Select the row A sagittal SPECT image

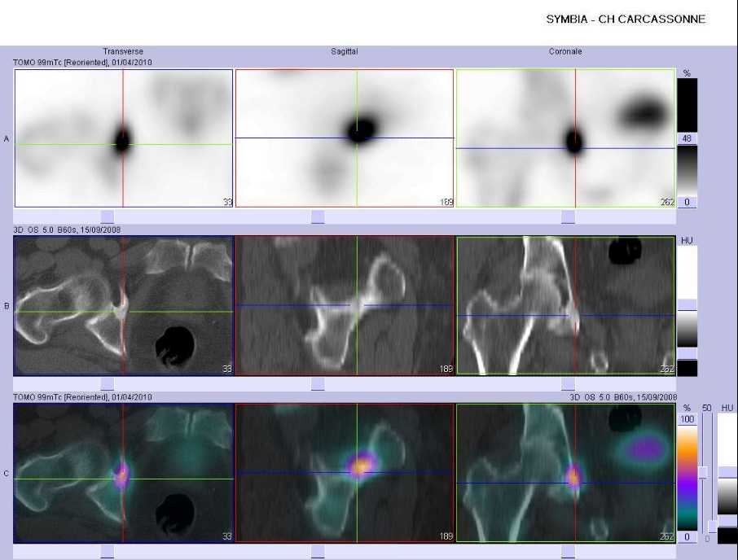tap(344, 138)
